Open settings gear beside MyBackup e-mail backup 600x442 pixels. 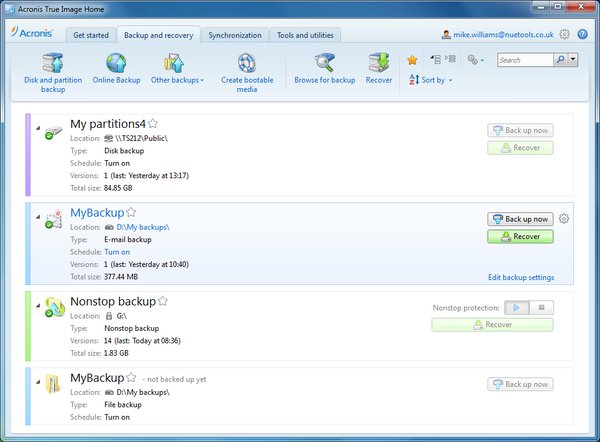(564, 219)
